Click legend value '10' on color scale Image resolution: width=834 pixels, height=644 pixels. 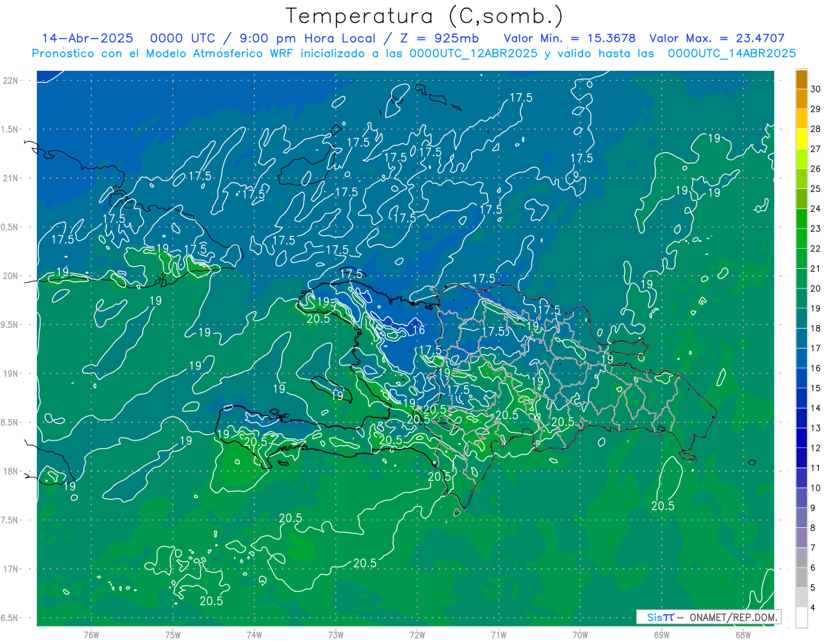[816, 488]
